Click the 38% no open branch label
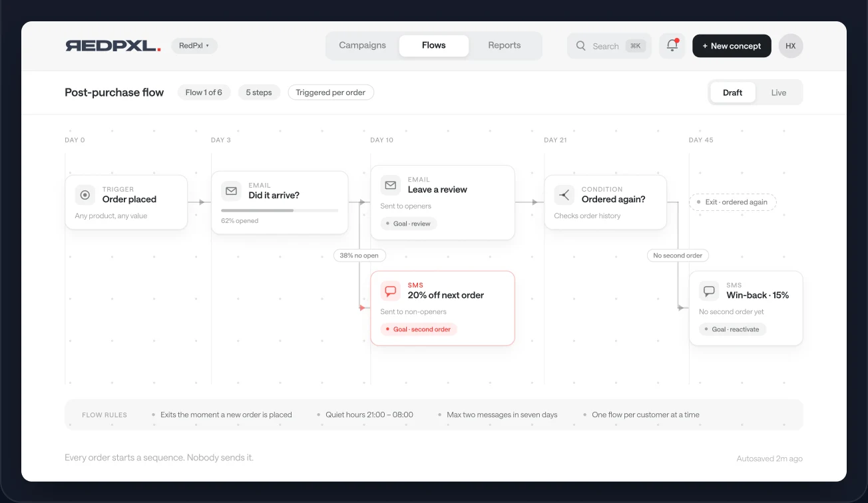Viewport: 868px width, 503px height. (359, 255)
